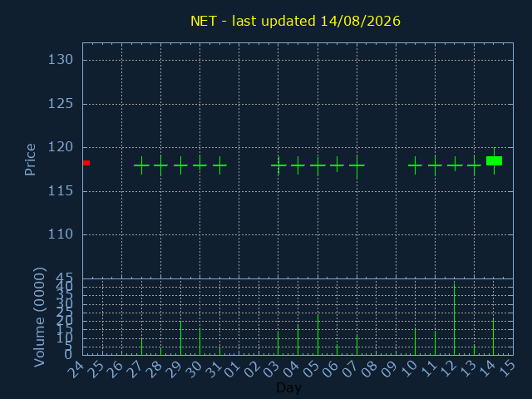Click the day 31 price cross marker
Screen dimensions: 532x399
219,165
